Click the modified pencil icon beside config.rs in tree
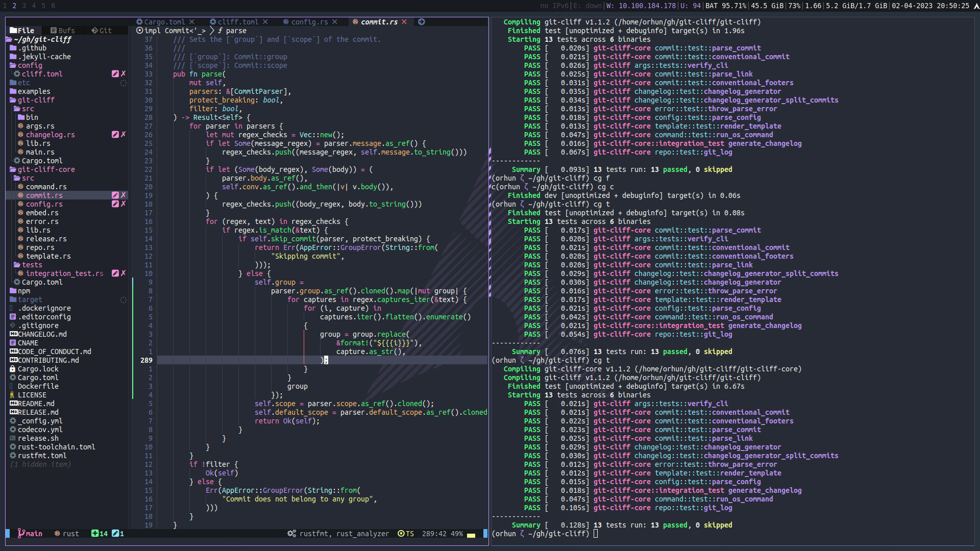The height and width of the screenshot is (551, 980). tap(115, 204)
